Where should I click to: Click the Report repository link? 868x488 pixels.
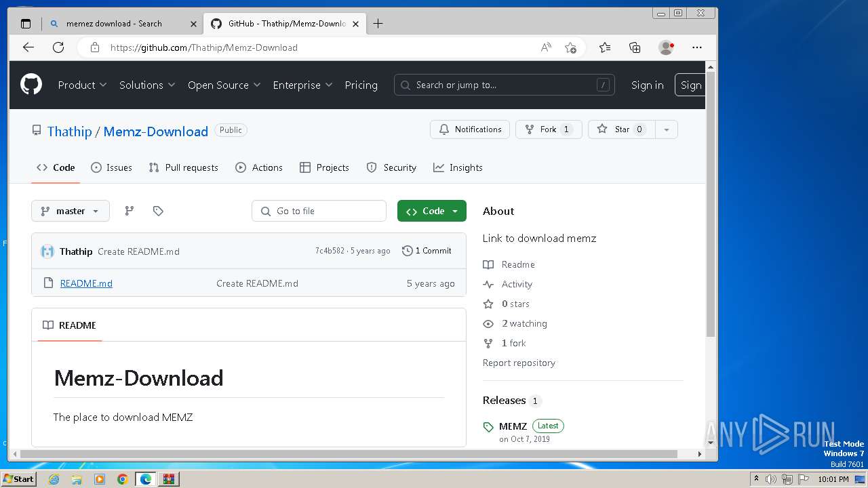(519, 363)
